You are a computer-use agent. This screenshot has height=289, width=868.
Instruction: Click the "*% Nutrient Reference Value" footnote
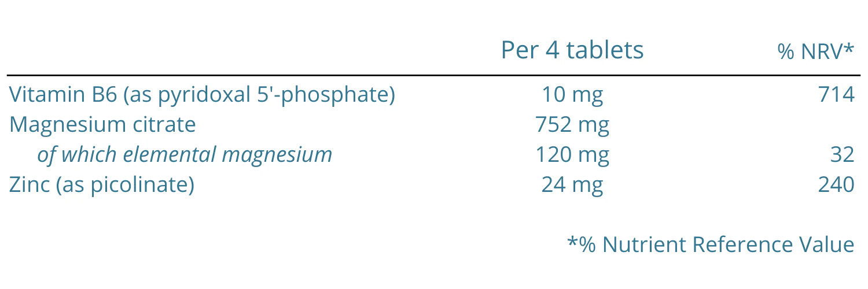pyautogui.click(x=711, y=244)
